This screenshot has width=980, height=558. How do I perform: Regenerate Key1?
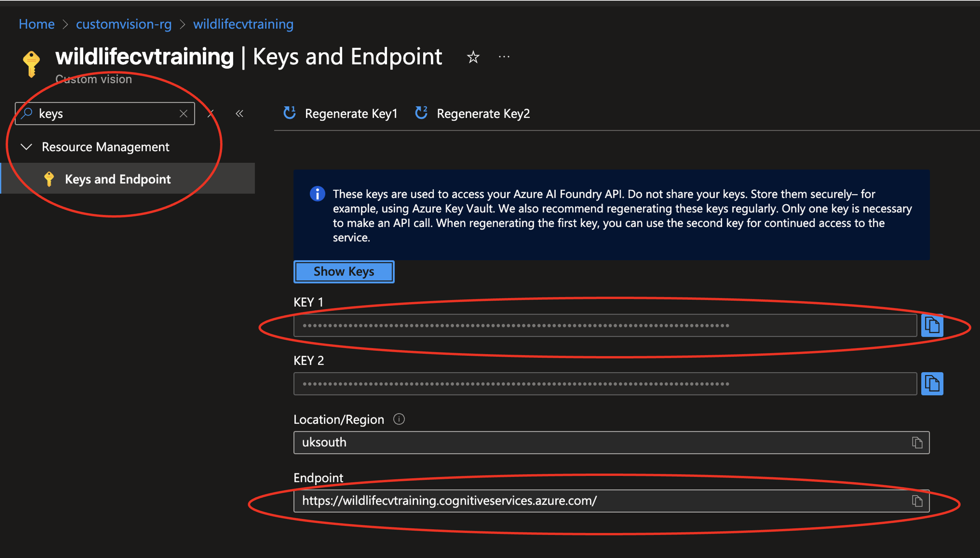[340, 113]
